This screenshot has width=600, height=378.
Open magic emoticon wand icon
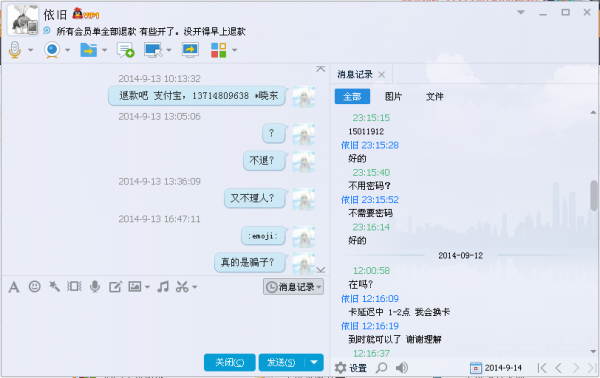pyautogui.click(x=54, y=286)
